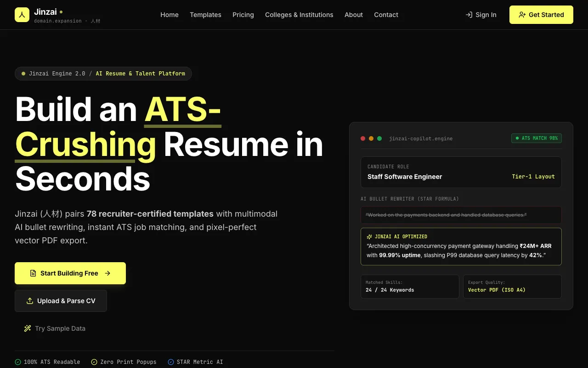Open the Pricing nav link
The height and width of the screenshot is (368, 588).
coord(243,15)
